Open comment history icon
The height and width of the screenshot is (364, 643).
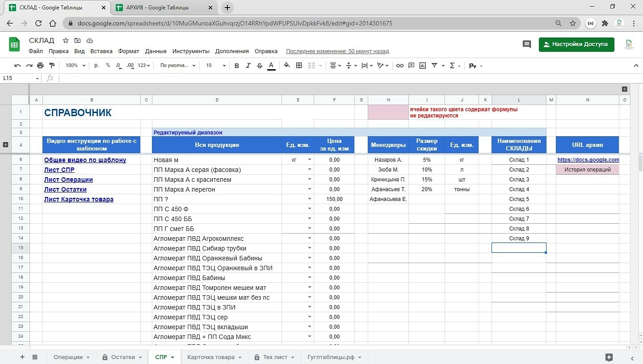click(527, 44)
